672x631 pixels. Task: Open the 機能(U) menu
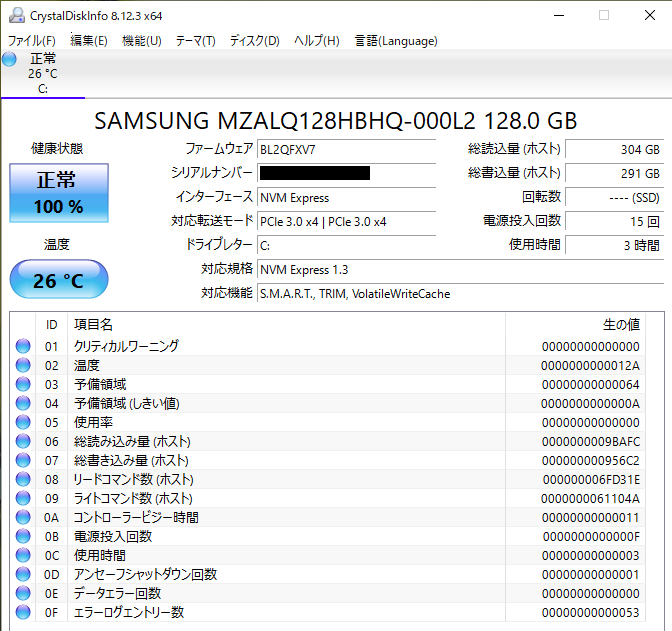pyautogui.click(x=141, y=41)
